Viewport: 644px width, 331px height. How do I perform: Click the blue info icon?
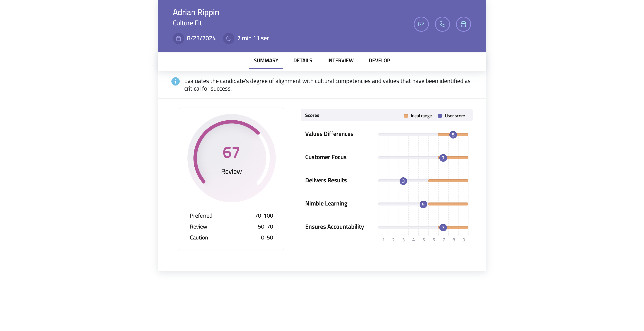176,81
